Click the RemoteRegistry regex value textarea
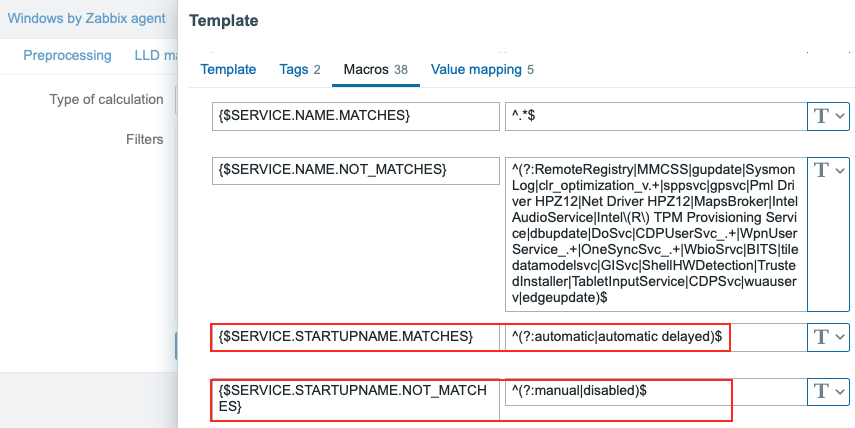 (x=652, y=232)
